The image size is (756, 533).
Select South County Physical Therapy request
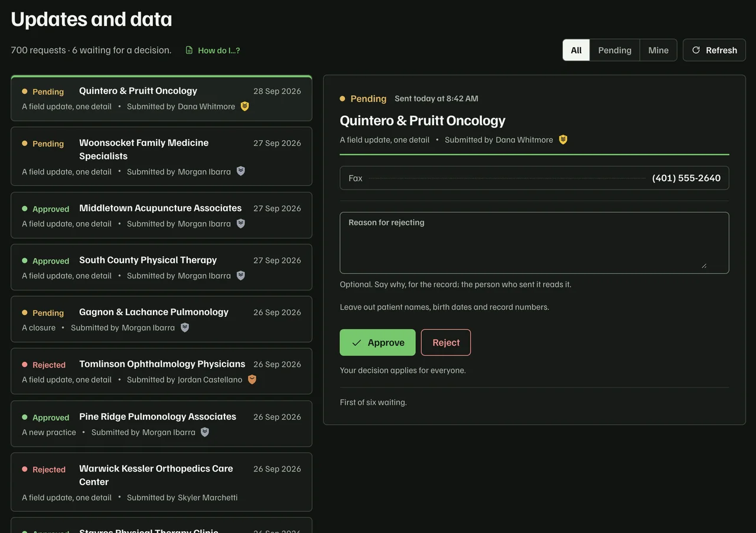tap(161, 267)
